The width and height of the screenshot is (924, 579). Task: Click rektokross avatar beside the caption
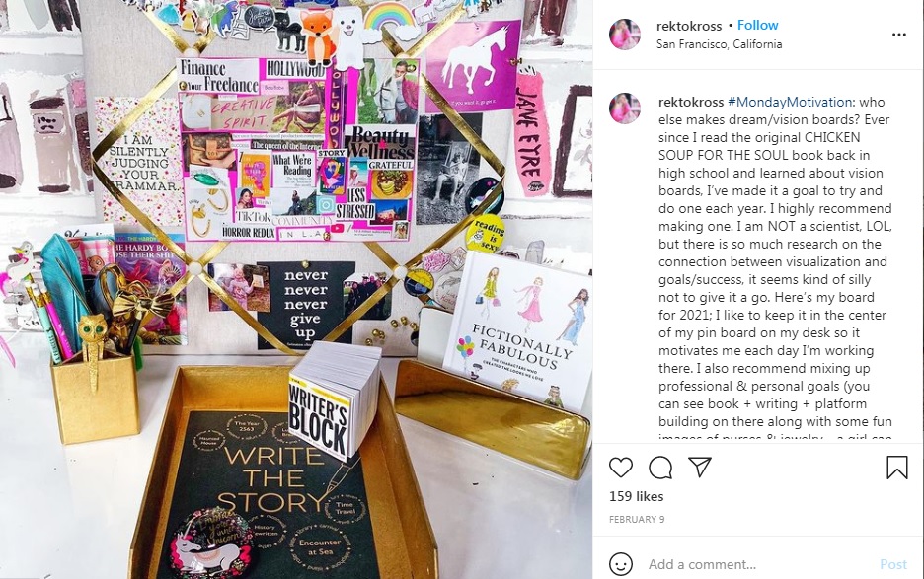click(625, 108)
